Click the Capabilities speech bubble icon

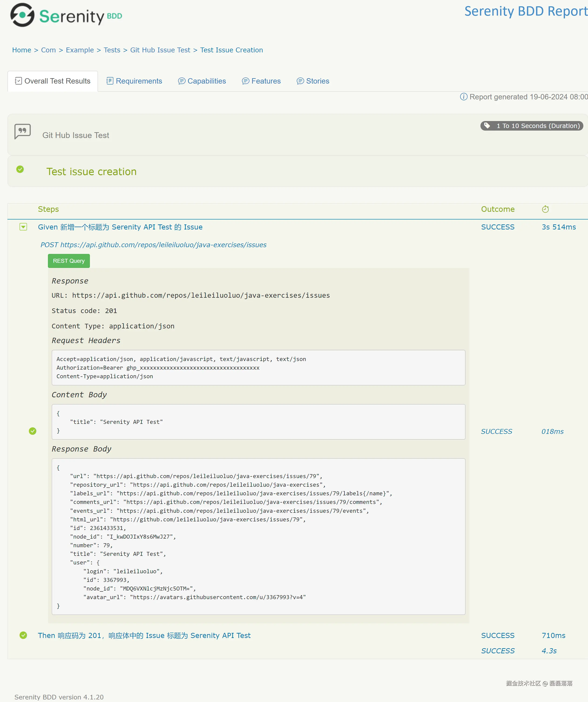click(182, 81)
